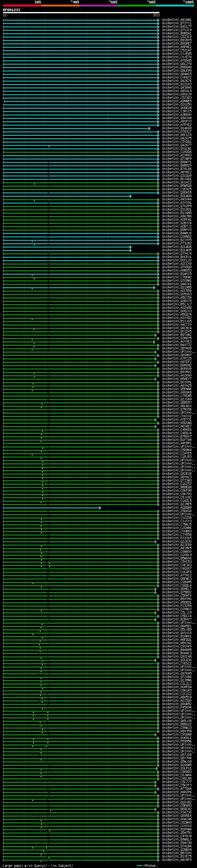Open hit UniRef100_A7QGQ5
The height and width of the screenshot is (868, 197).
point(176,61)
